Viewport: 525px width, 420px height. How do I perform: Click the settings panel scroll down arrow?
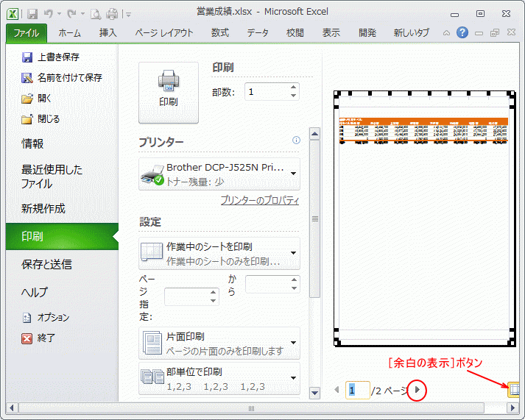(314, 393)
